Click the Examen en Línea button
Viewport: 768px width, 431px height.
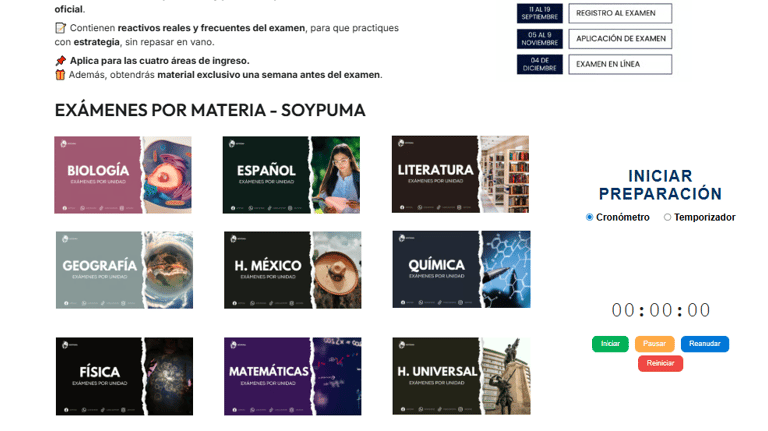click(620, 64)
